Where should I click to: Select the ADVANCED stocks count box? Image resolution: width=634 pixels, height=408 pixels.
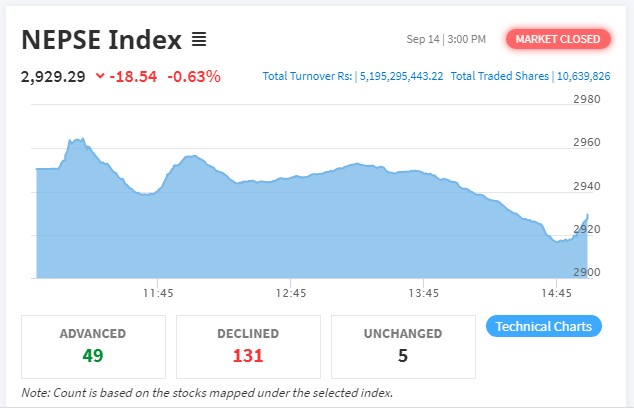tap(93, 345)
